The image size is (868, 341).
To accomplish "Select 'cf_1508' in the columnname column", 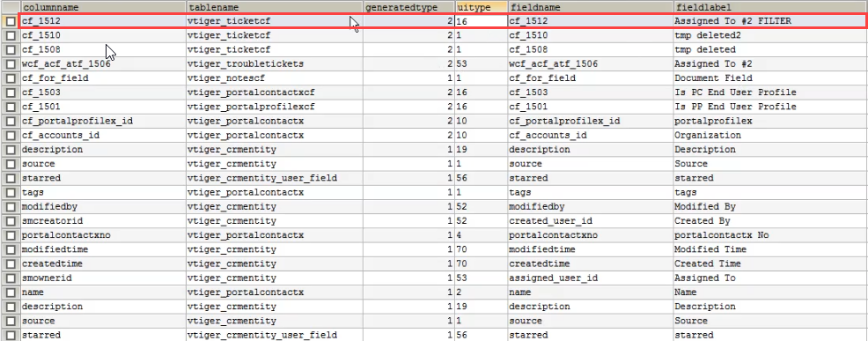I will (103, 50).
